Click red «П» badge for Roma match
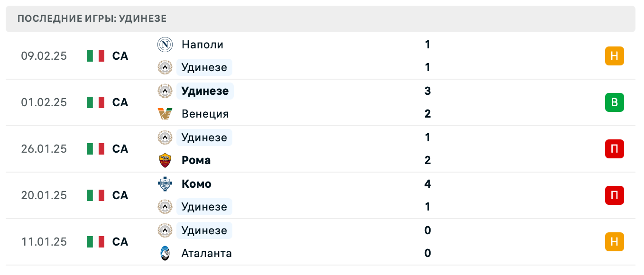The width and height of the screenshot is (644, 275). coord(614,149)
